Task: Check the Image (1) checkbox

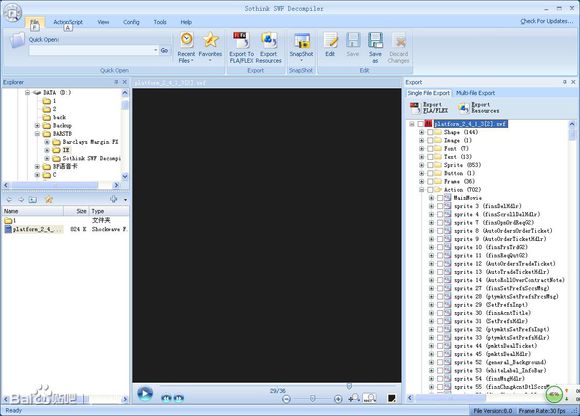Action: 430,141
